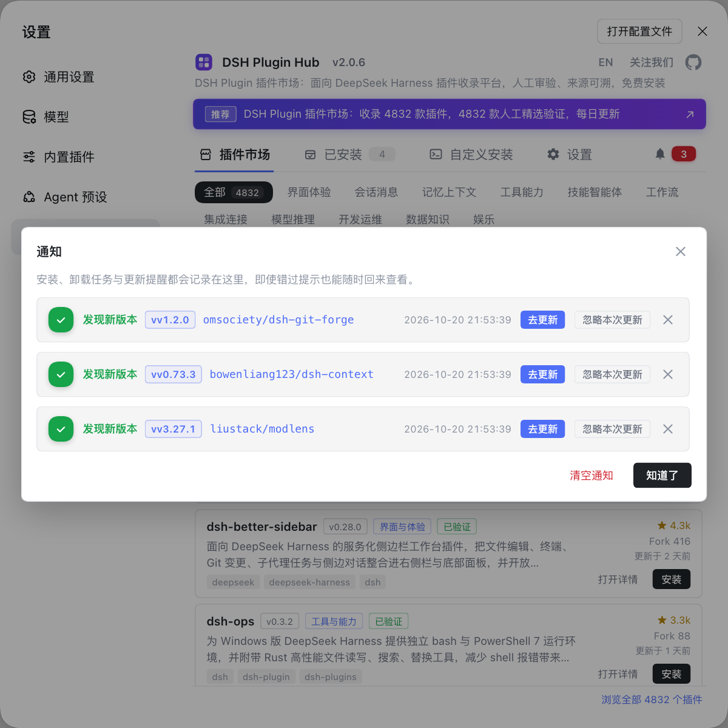Dismiss the bowenliang123/dsh-context notification
Screen dimensions: 728x728
tap(668, 374)
